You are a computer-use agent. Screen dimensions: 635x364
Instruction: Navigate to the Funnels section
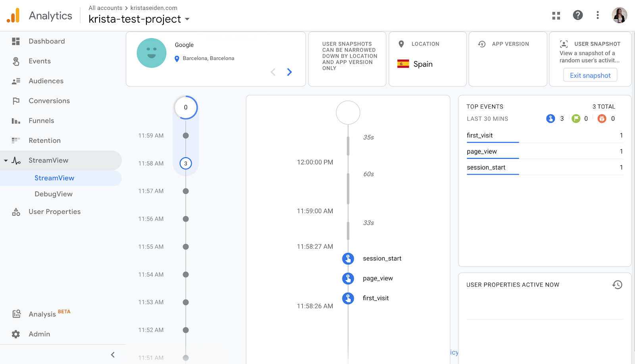tap(41, 121)
